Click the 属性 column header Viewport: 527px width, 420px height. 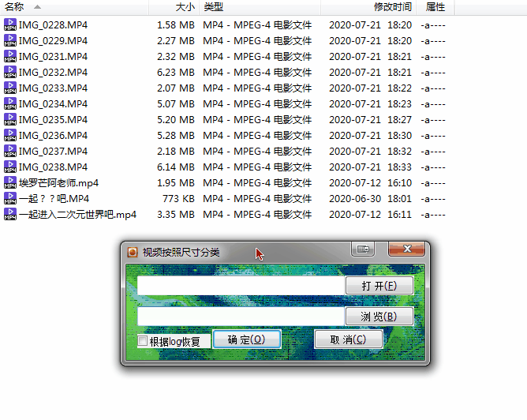click(x=435, y=7)
